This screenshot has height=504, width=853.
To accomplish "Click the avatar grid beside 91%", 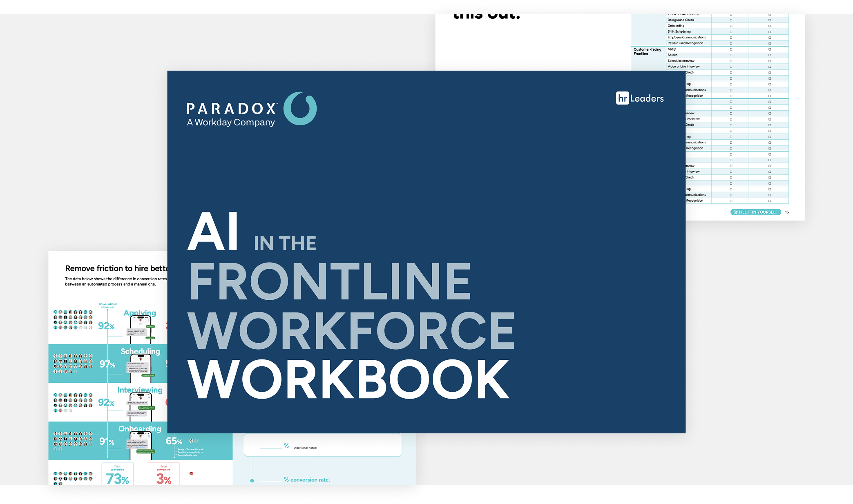I will (73, 441).
